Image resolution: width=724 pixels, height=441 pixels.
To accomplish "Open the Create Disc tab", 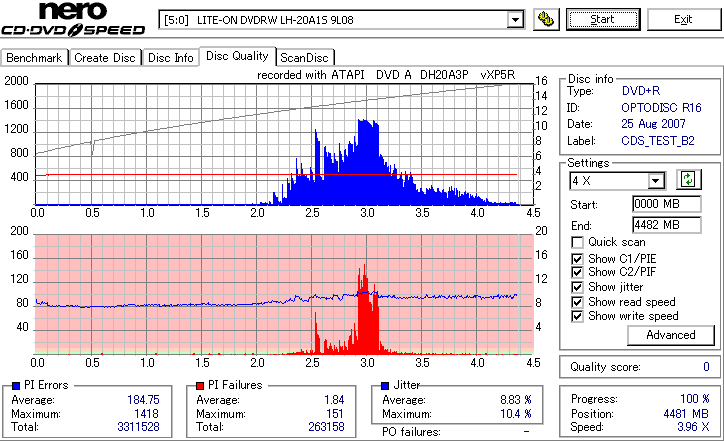I will [105, 58].
